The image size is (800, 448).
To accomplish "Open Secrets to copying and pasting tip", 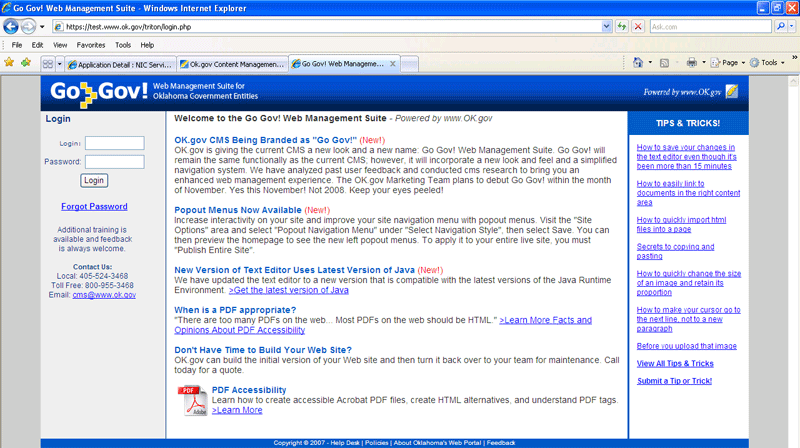I will click(675, 251).
